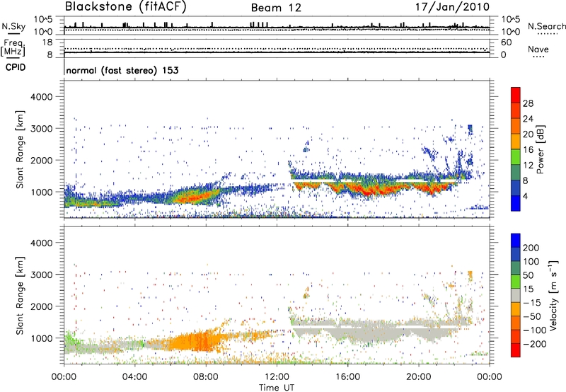
Task: Click the blue top segment of Velocity colorbar
Action: 516,241
